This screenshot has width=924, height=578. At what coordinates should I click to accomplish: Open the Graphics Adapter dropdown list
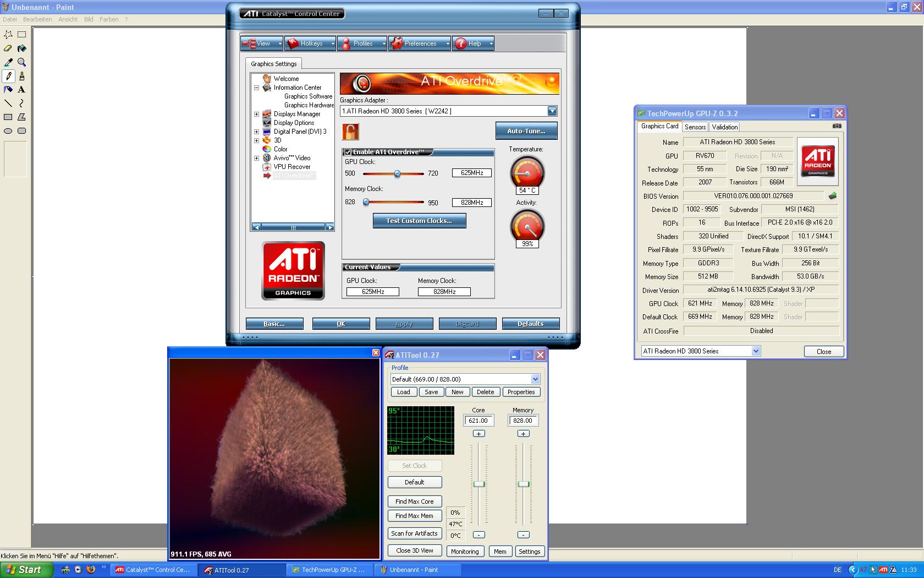(552, 111)
